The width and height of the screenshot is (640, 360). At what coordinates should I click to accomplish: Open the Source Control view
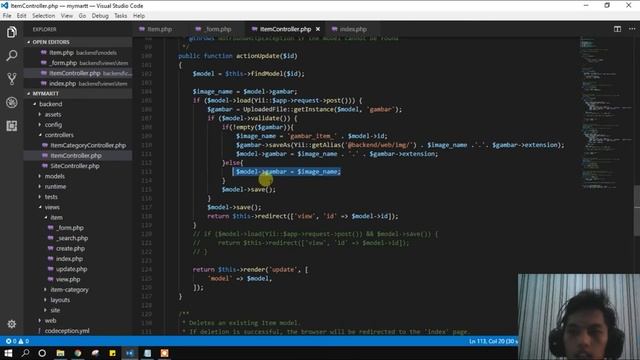coord(11,79)
